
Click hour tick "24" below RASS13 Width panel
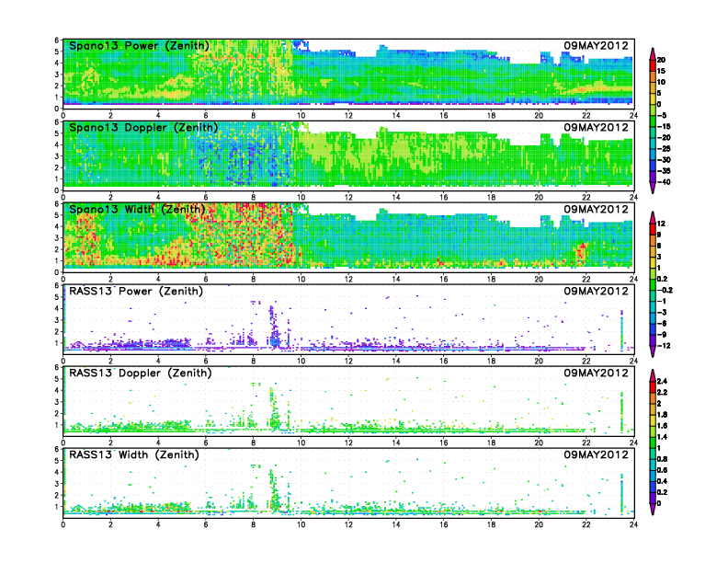click(633, 524)
